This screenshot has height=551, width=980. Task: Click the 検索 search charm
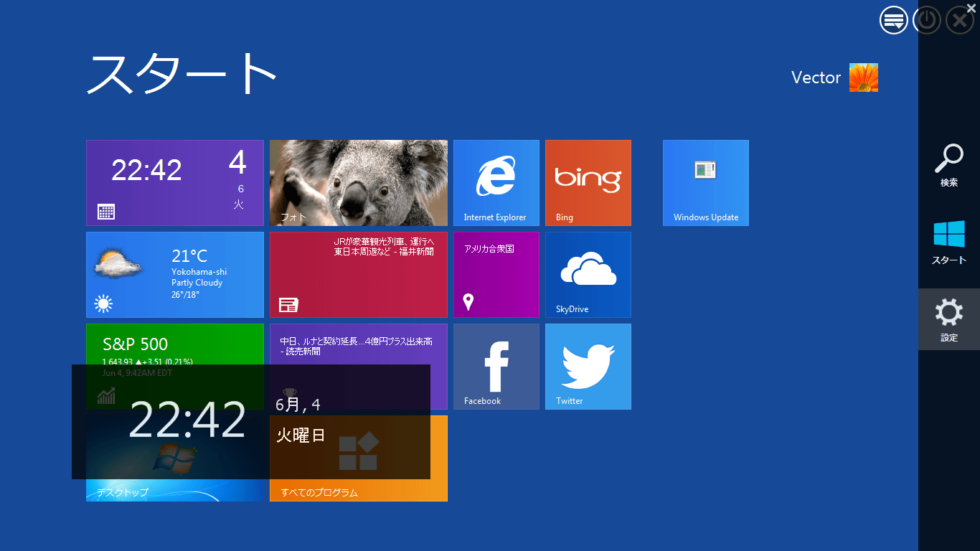click(949, 165)
